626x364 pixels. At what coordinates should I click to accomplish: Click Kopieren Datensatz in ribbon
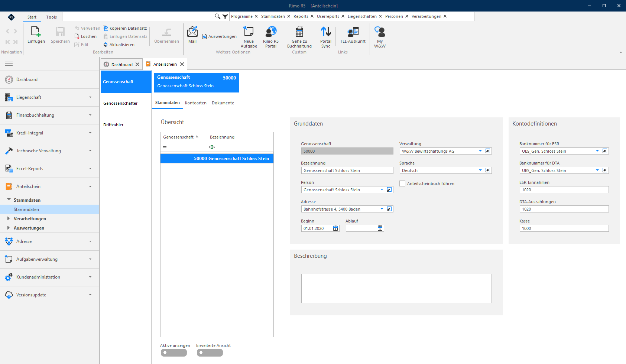(x=125, y=28)
